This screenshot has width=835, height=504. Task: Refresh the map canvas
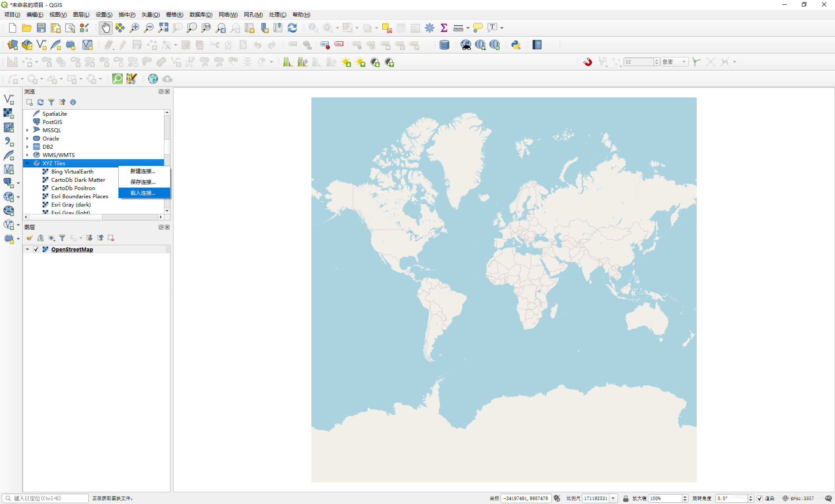click(292, 28)
